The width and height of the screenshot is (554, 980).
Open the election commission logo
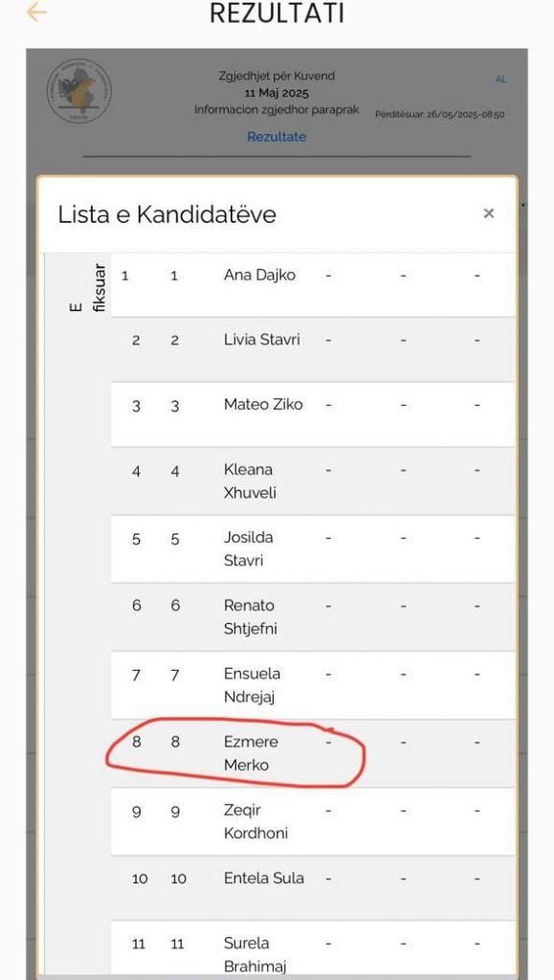[x=79, y=91]
